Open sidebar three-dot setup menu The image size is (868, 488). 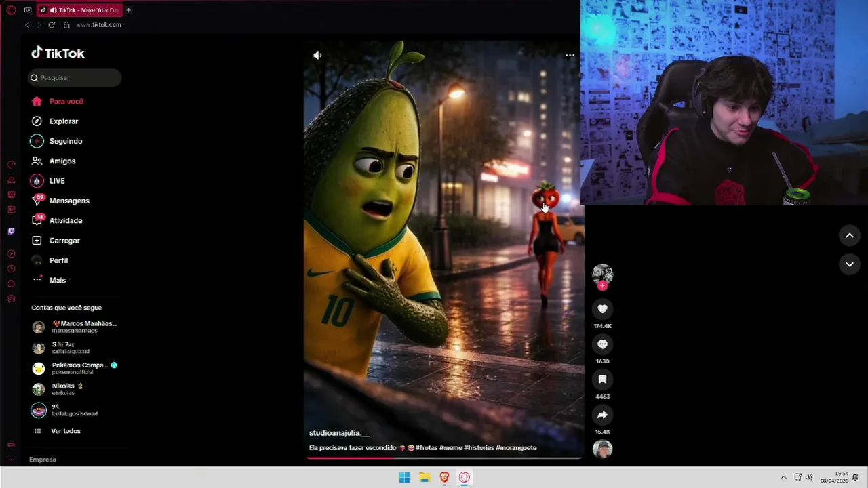coord(11,460)
